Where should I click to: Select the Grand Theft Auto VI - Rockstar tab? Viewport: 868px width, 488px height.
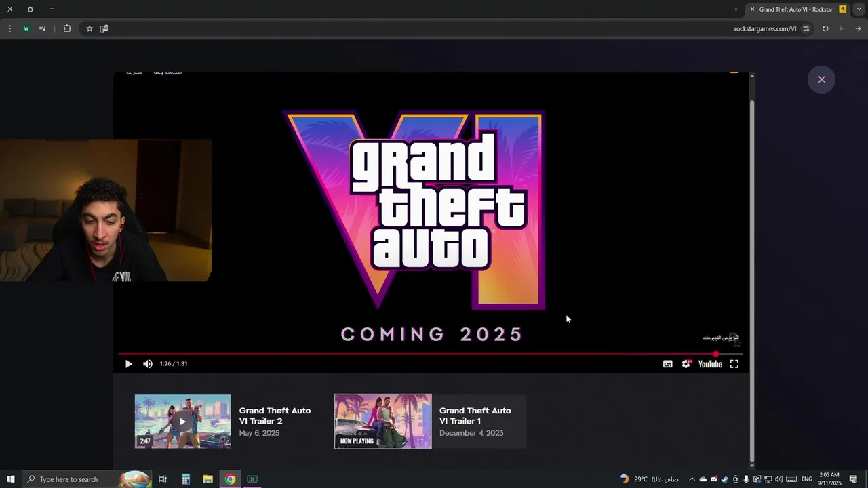tap(797, 9)
